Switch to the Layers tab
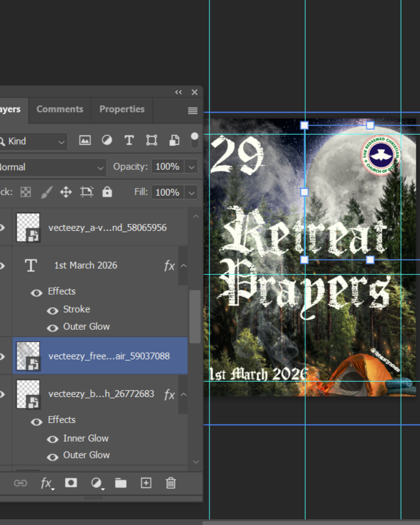420x525 pixels. 10,109
